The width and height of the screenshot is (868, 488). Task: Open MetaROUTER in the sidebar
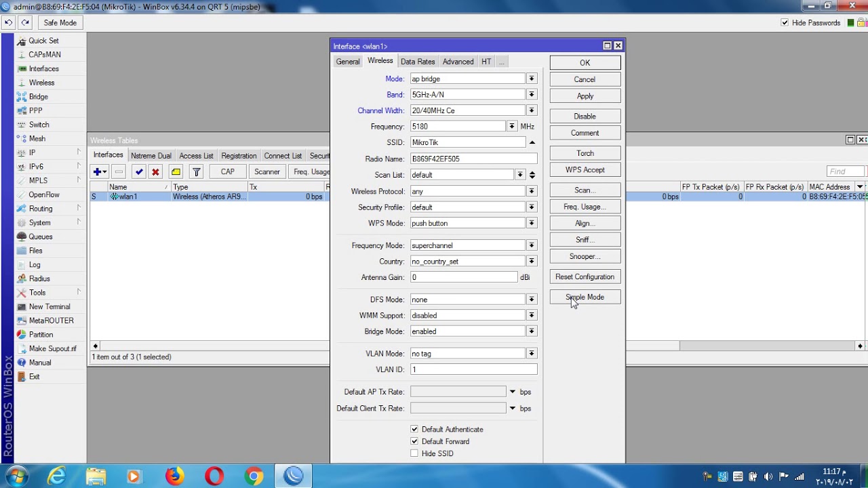click(x=51, y=321)
